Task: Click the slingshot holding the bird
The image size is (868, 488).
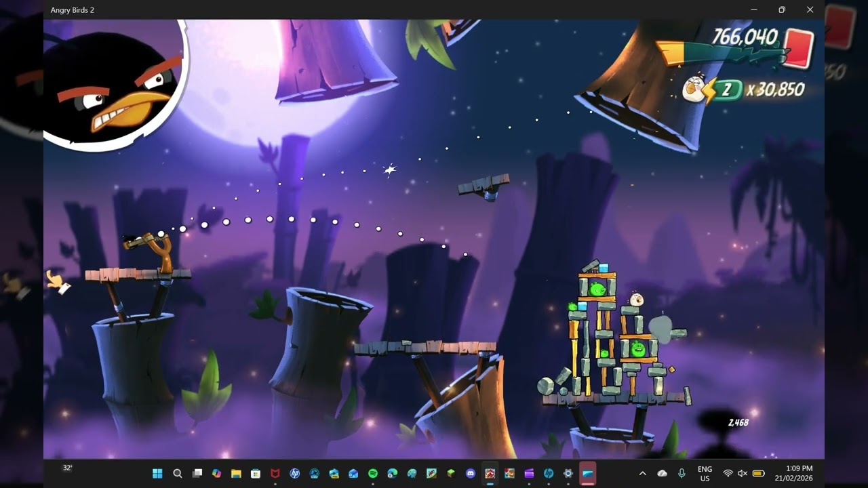Action: click(x=157, y=251)
